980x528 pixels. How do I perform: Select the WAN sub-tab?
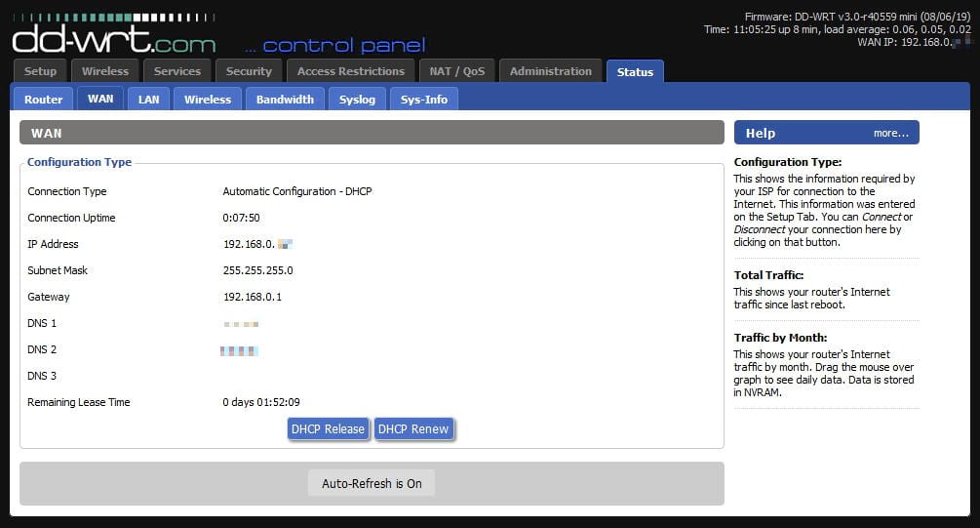(100, 99)
